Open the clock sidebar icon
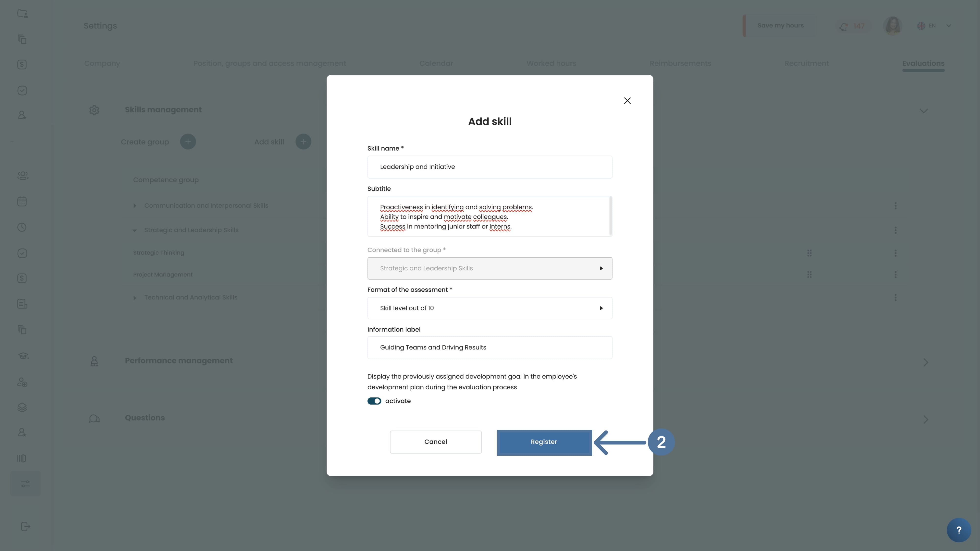Screen dimensions: 980x551 tap(22, 228)
